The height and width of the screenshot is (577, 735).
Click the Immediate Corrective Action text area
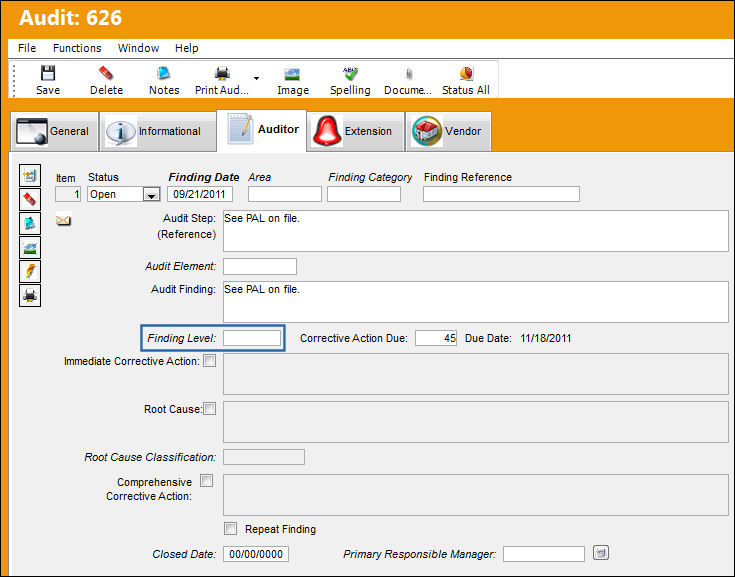pos(475,374)
